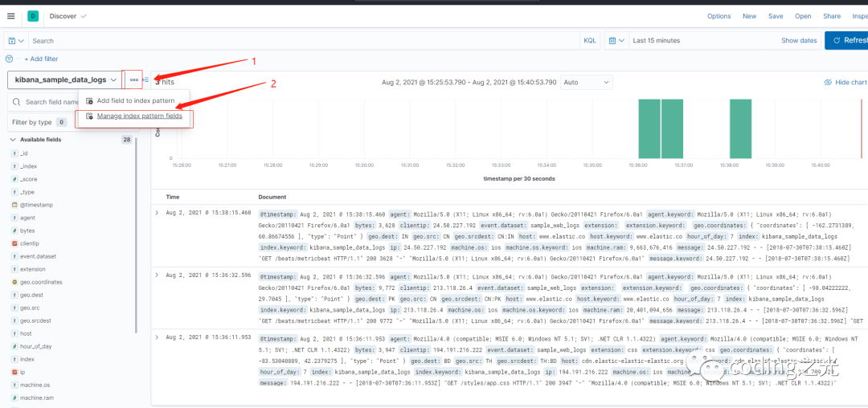Select the machine.os field name
This screenshot has height=408, width=868.
tap(35, 385)
